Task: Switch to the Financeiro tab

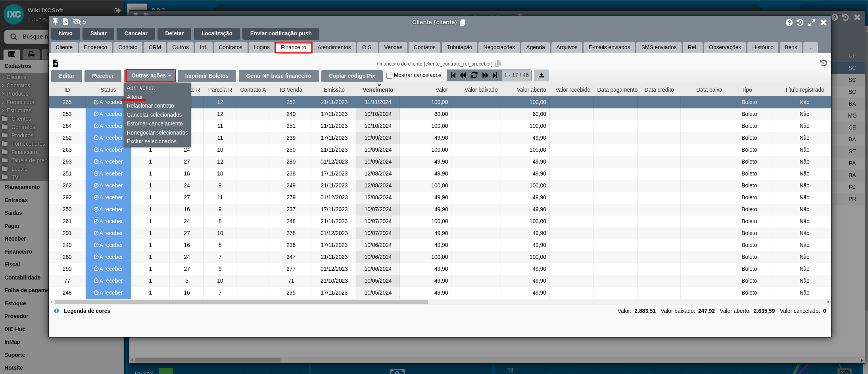Action: pyautogui.click(x=294, y=47)
